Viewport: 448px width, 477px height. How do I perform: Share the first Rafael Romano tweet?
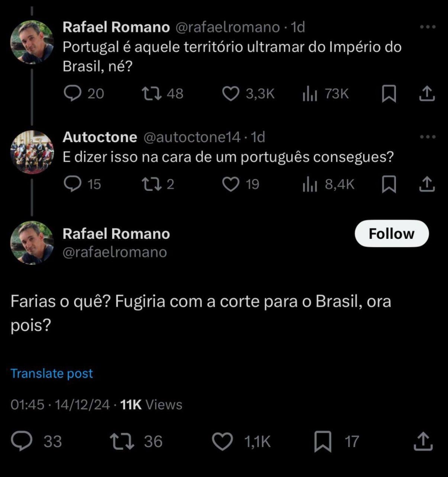tap(427, 94)
